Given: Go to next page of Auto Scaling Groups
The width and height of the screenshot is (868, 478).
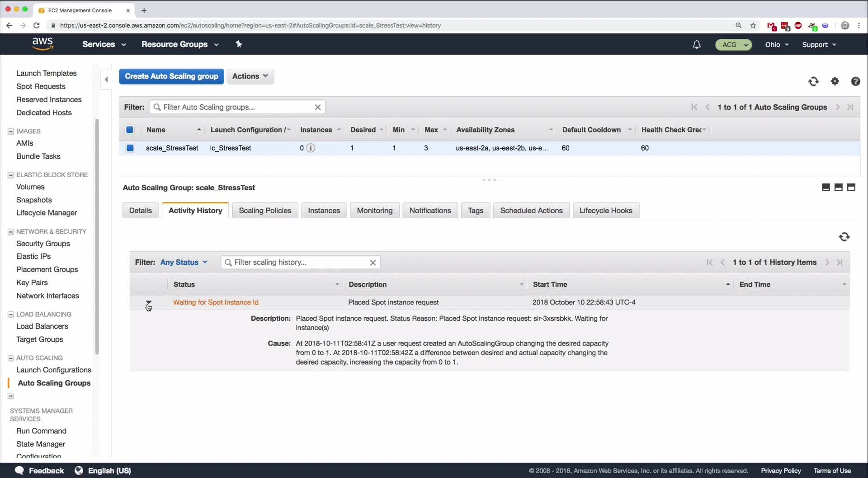Looking at the screenshot, I should [x=838, y=107].
